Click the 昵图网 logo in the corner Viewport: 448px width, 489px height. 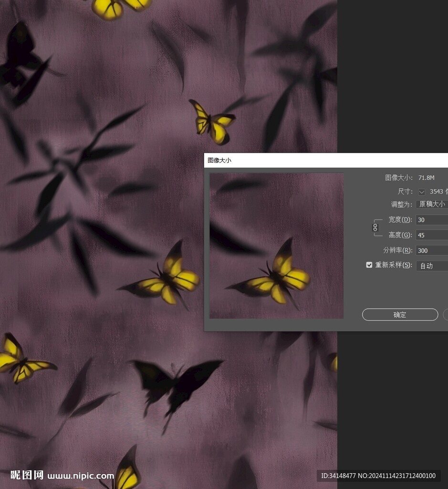click(27, 475)
